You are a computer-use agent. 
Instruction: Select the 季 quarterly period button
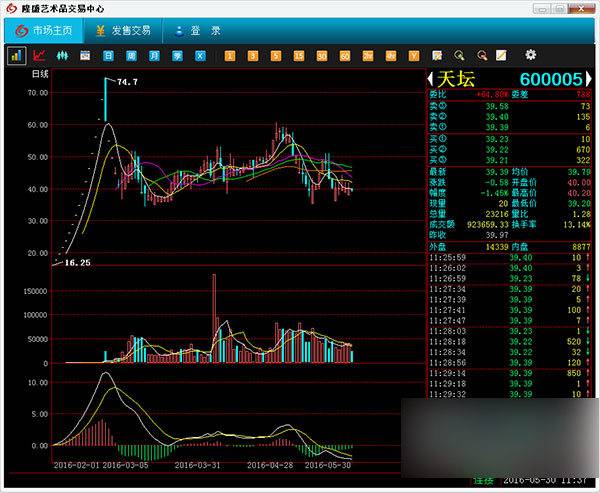point(176,56)
